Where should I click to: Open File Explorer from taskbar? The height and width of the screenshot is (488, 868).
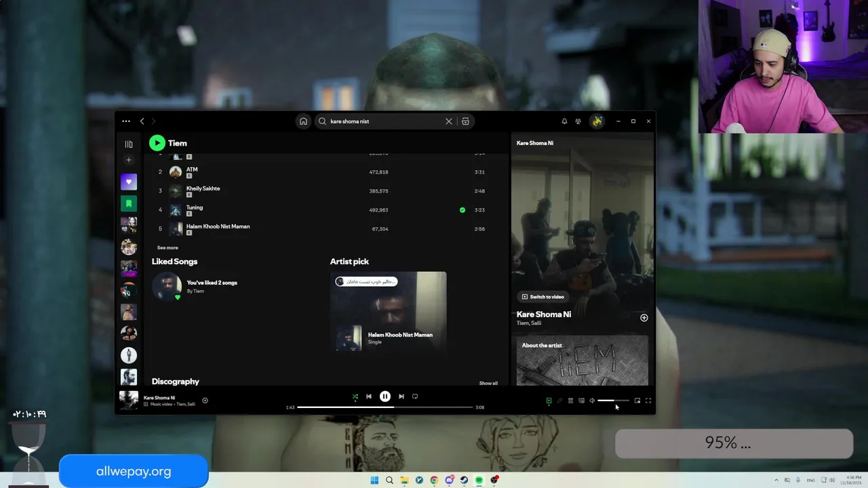(404, 480)
